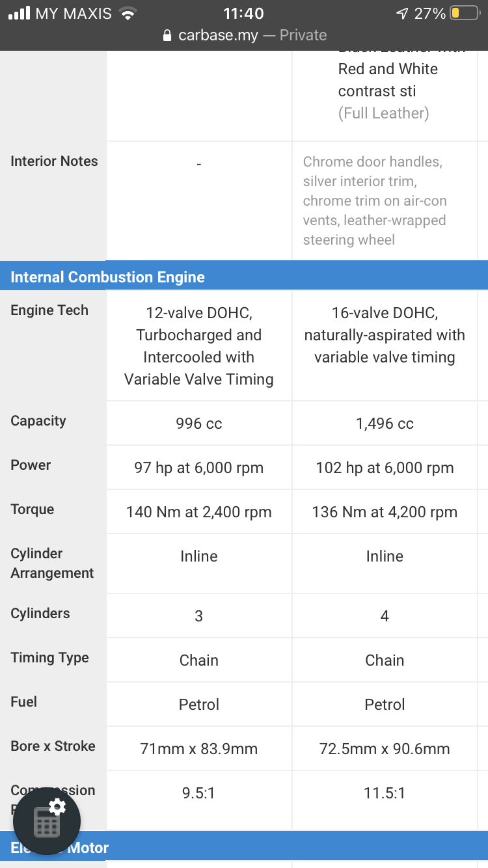488x868 pixels.
Task: Tap the cellular signal bars icon
Action: click(19, 14)
